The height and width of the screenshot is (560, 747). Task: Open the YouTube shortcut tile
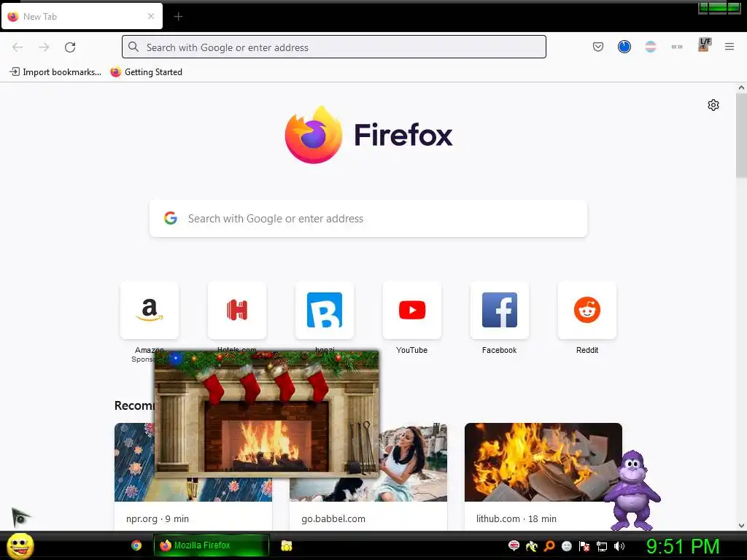(x=412, y=310)
